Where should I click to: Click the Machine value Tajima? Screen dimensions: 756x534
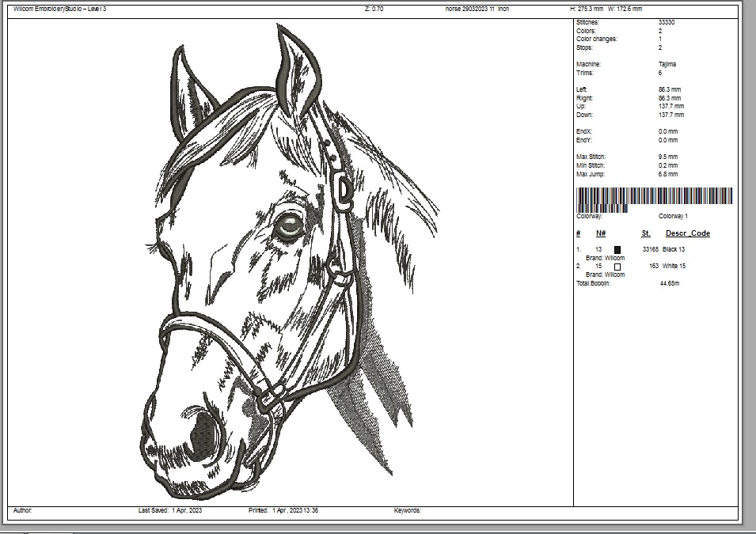point(667,64)
